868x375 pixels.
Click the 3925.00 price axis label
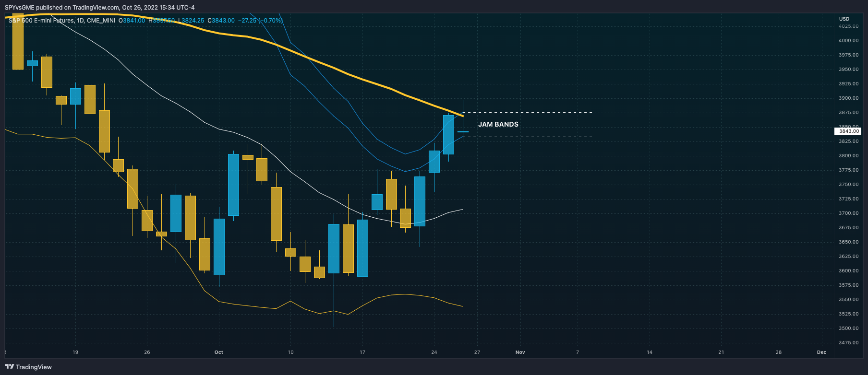click(x=848, y=84)
